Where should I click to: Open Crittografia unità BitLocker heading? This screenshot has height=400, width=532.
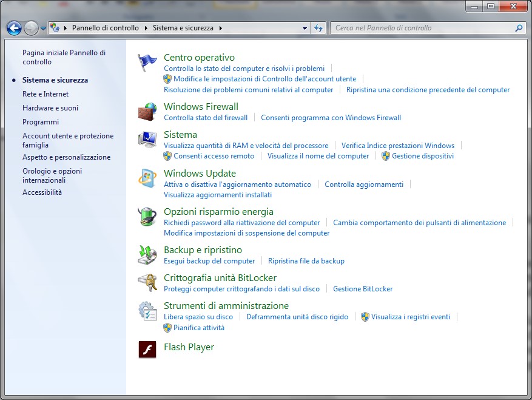[220, 278]
